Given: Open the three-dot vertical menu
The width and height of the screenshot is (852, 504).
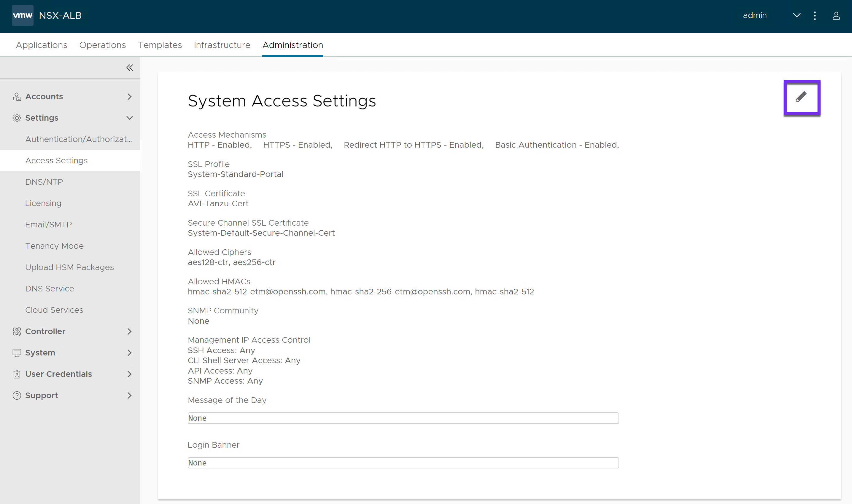Looking at the screenshot, I should [x=815, y=16].
